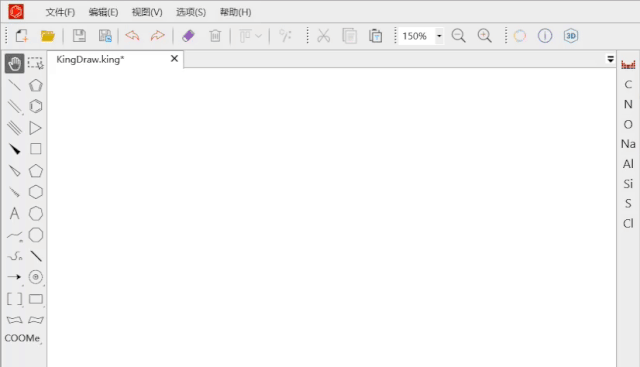Click the new document icon
The image size is (640, 367).
point(22,36)
